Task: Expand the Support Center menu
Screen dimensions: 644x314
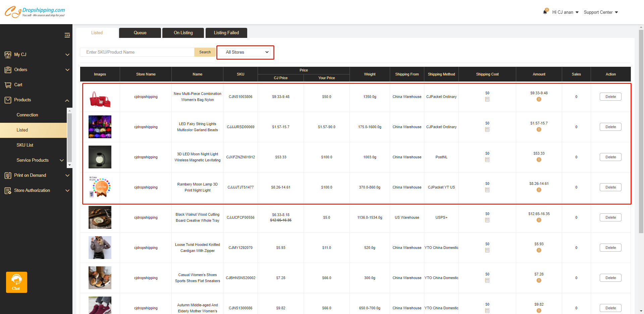Action: click(601, 12)
